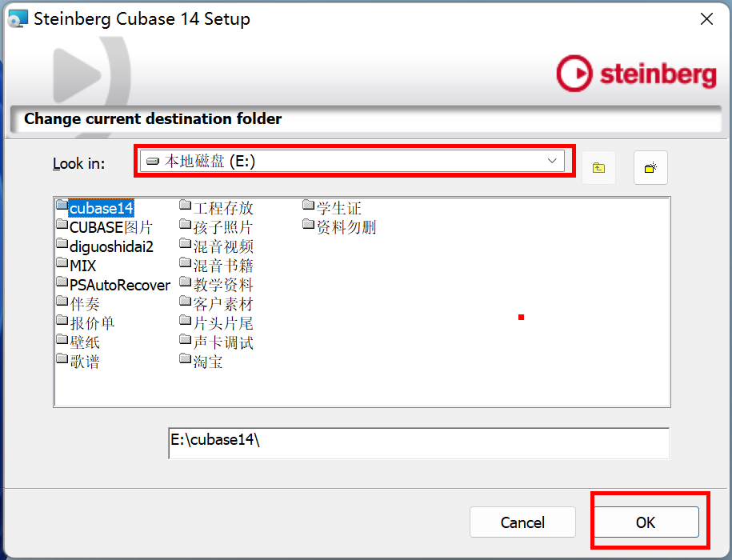Click the 声卡调试 folder icon
732x560 pixels.
point(186,339)
